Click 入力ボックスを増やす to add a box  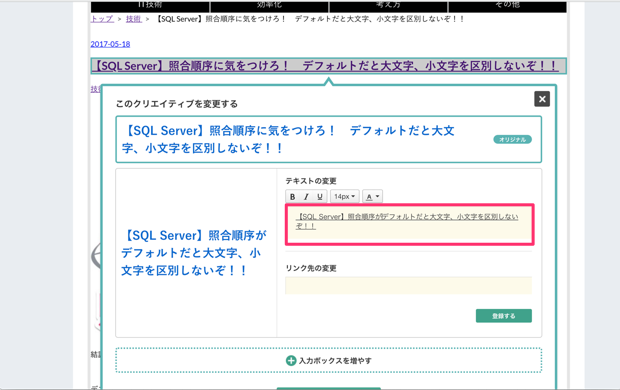tap(329, 360)
